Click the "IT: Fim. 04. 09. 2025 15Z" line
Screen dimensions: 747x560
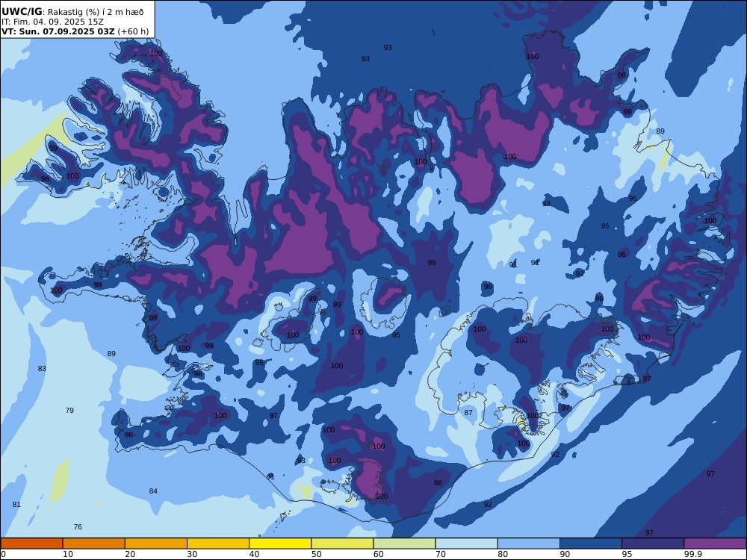(x=52, y=22)
